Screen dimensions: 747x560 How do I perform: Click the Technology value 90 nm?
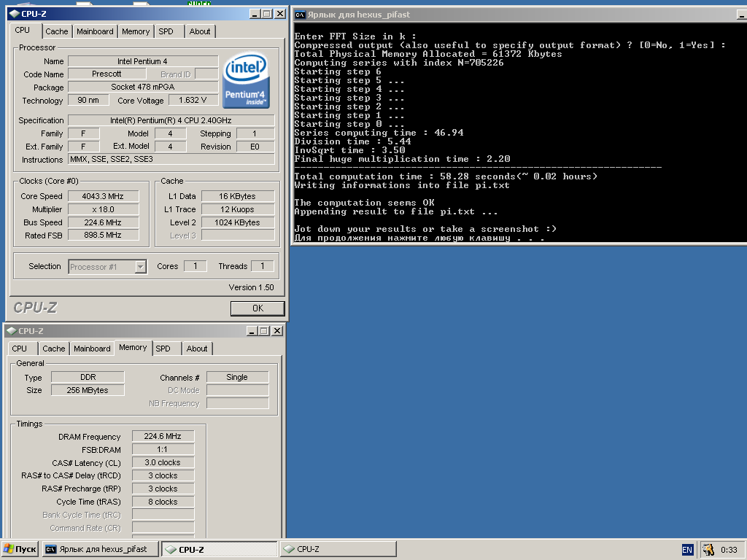88,100
